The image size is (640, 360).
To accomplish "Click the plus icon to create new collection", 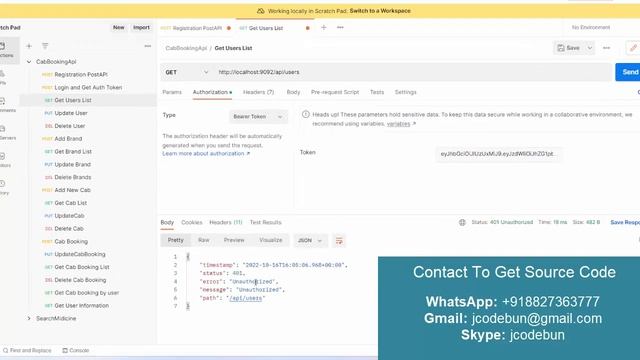I will [x=29, y=46].
